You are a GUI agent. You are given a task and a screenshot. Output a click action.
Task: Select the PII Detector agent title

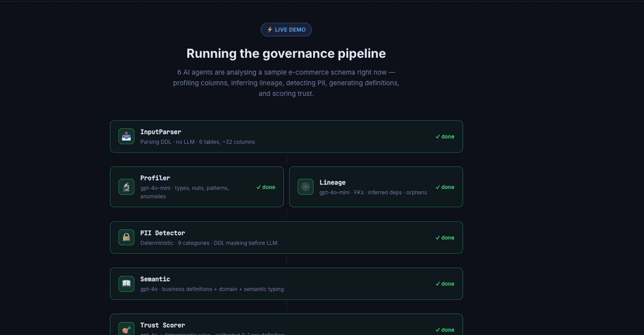163,233
